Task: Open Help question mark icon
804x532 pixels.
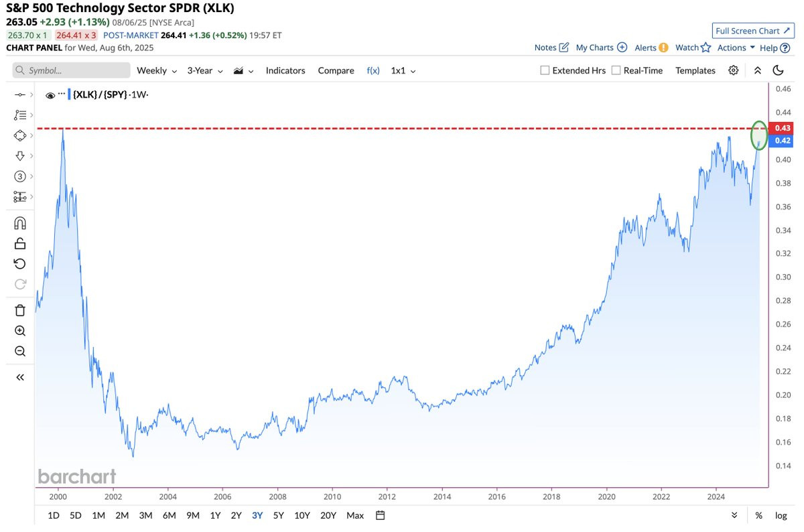Action: tap(785, 48)
